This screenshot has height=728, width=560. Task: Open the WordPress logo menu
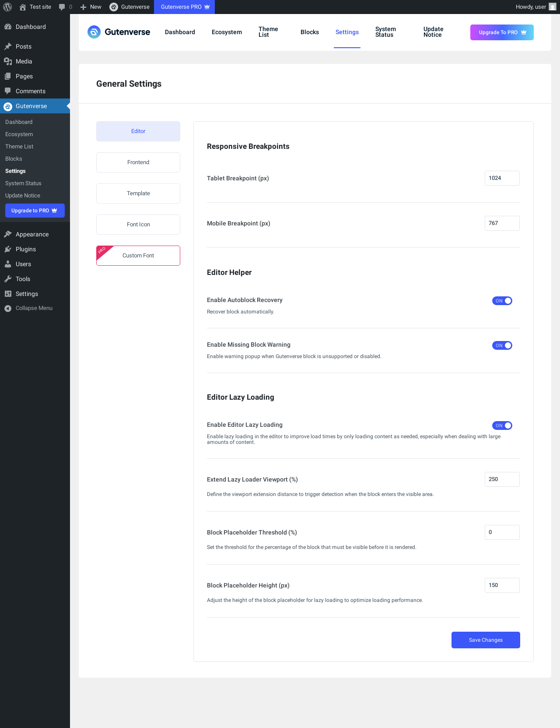(x=7, y=7)
